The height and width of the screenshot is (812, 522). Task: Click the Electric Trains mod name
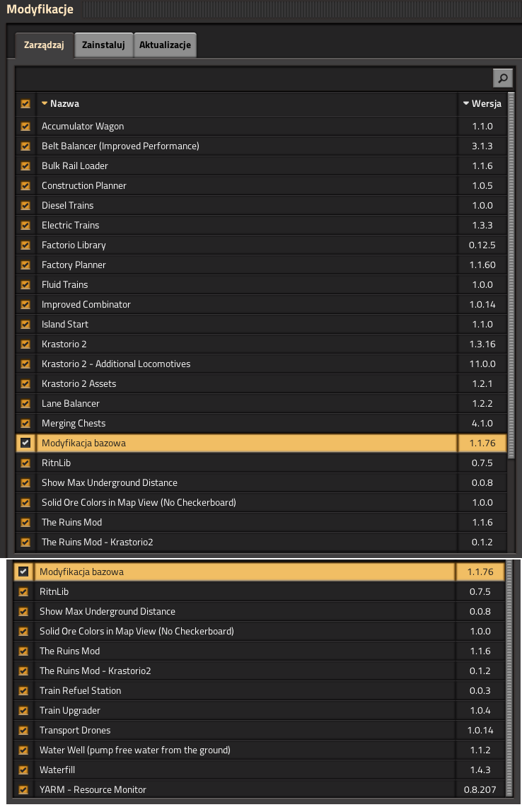pos(71,225)
